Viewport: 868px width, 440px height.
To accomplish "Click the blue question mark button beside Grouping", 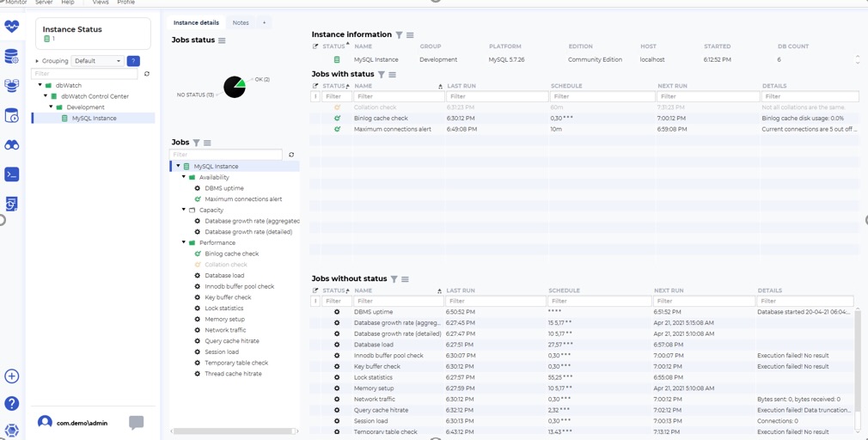I will tap(133, 61).
